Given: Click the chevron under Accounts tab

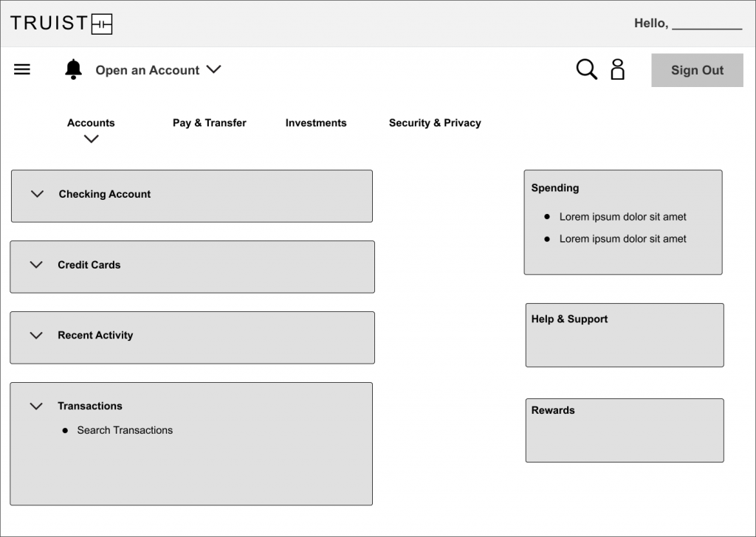Looking at the screenshot, I should click(x=92, y=139).
